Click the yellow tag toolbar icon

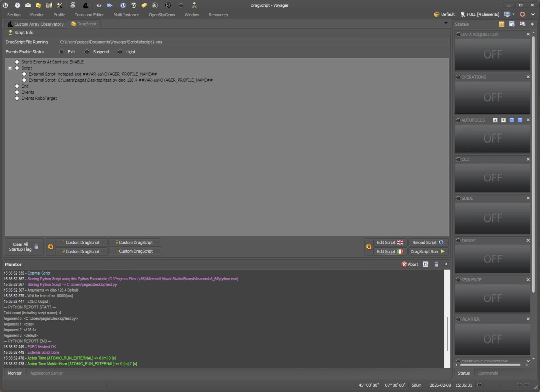[x=144, y=5]
